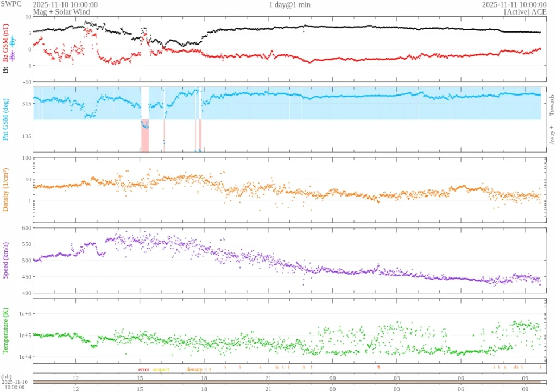Click the red away-sector band in Phi plot

[x=145, y=136]
